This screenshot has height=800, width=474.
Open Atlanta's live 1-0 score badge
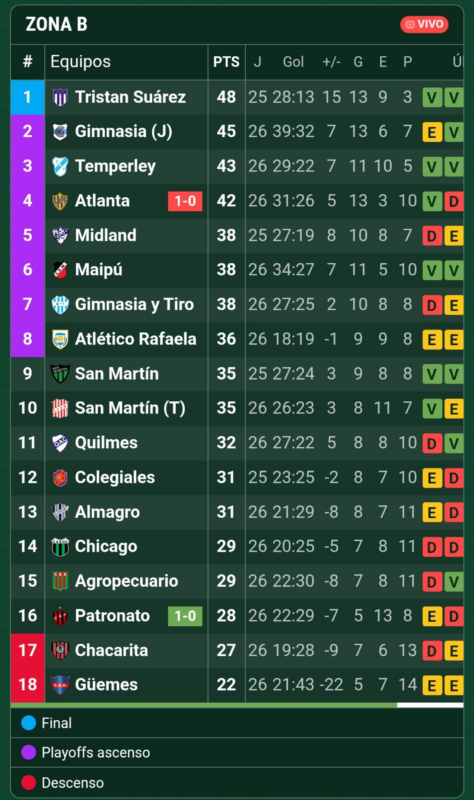coord(185,201)
